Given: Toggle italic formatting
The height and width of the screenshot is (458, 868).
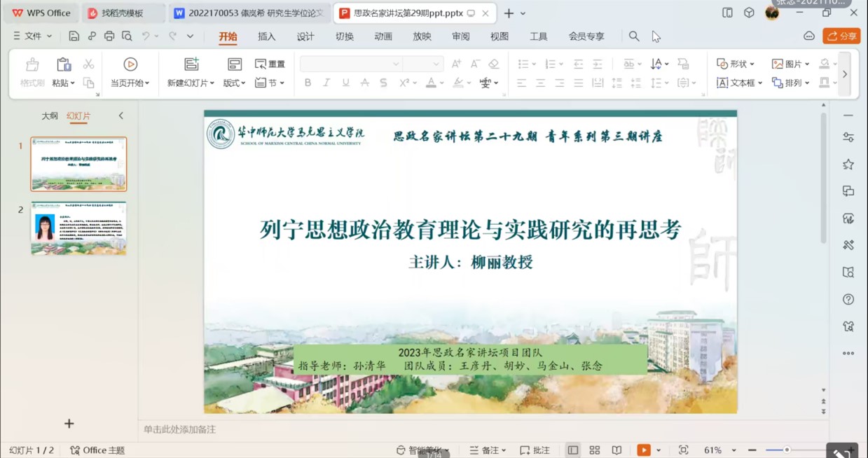Looking at the screenshot, I should tap(326, 83).
